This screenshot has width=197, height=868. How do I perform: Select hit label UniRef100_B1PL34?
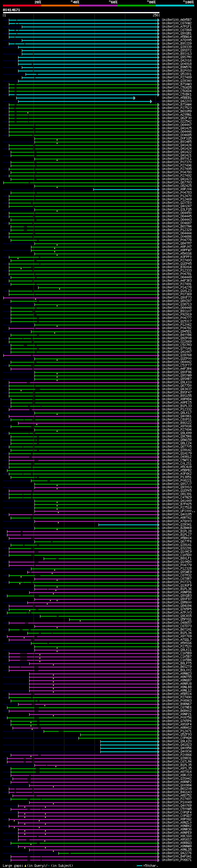(x=177, y=633)
